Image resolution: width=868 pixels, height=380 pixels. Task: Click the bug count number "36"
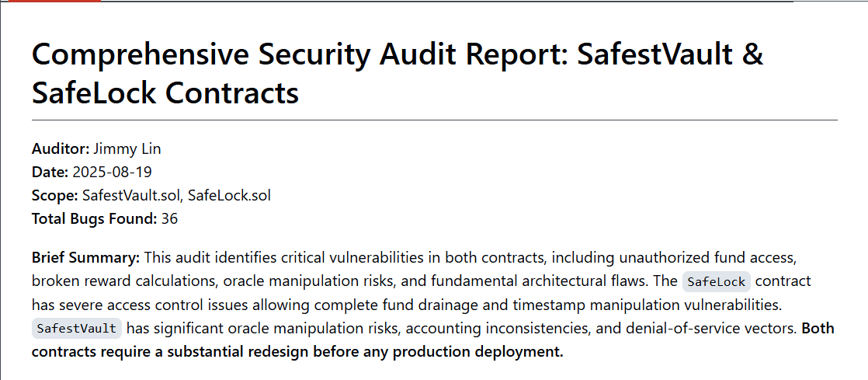coord(170,218)
